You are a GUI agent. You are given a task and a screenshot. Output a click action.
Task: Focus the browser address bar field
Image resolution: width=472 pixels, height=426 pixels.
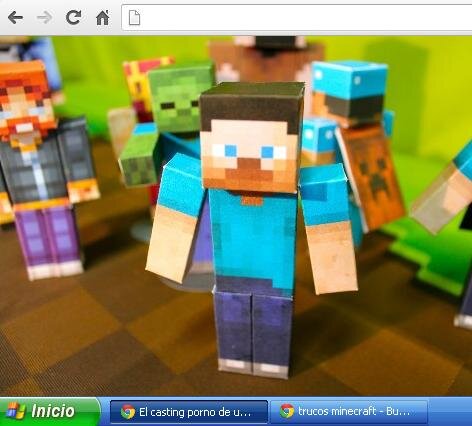297,18
